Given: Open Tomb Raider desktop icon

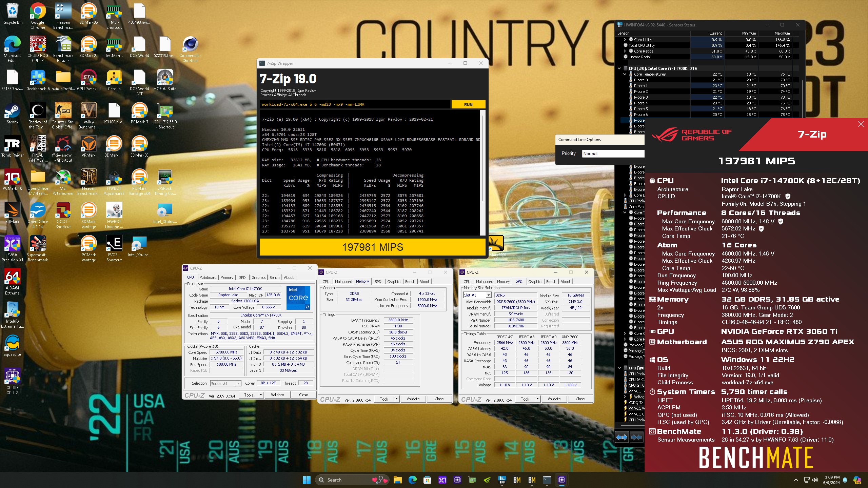Looking at the screenshot, I should (x=12, y=147).
